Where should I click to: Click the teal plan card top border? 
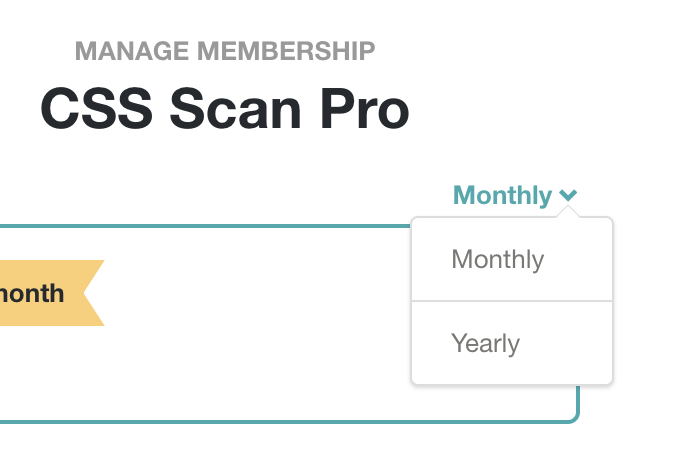pyautogui.click(x=205, y=226)
